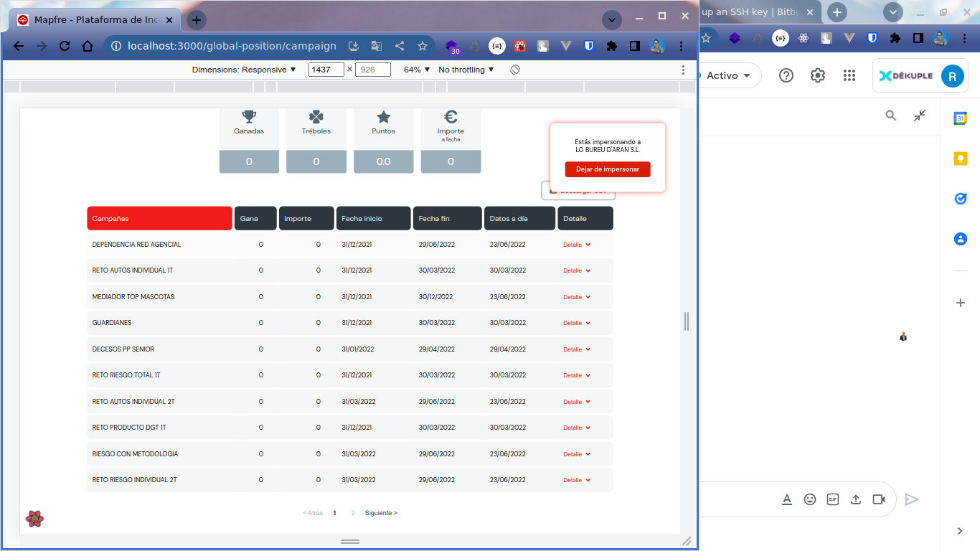
Task: Click the share icon in the address bar
Action: [400, 45]
